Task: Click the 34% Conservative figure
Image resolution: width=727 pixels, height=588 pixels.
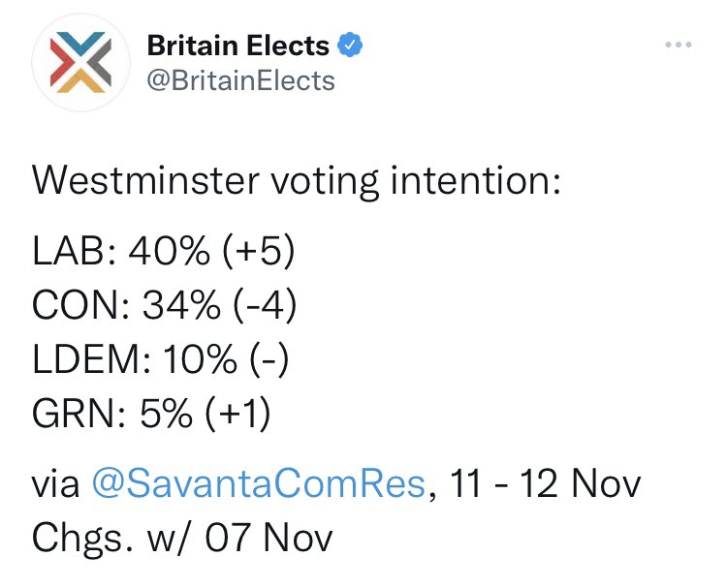Action: pos(181,304)
